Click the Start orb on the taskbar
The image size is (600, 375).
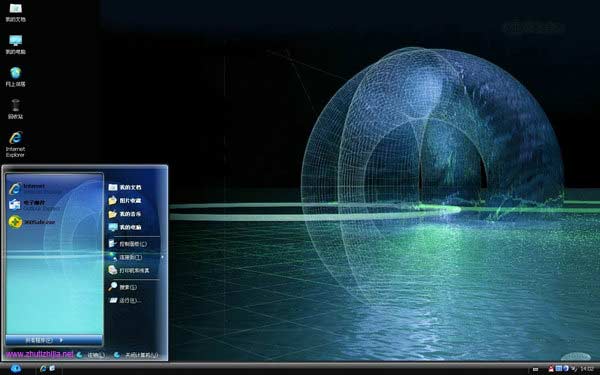point(16,368)
